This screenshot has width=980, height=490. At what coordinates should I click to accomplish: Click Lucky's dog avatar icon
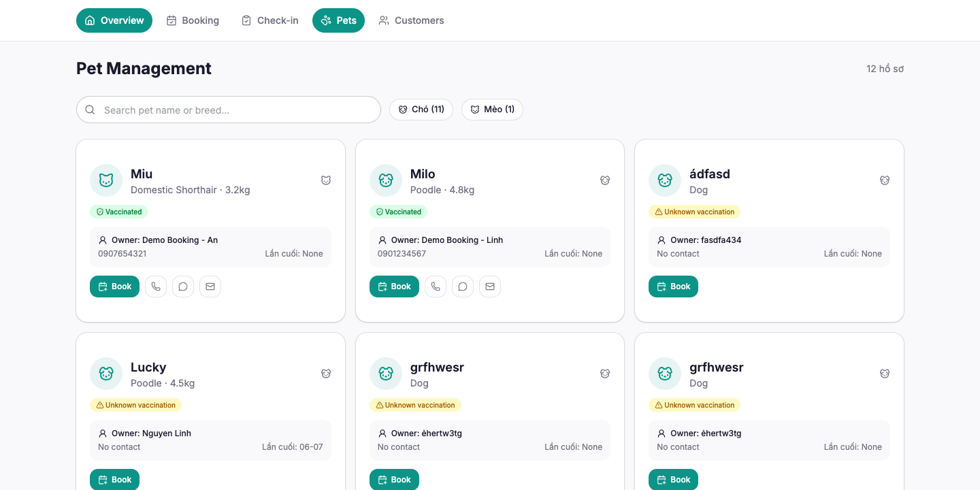pos(106,374)
